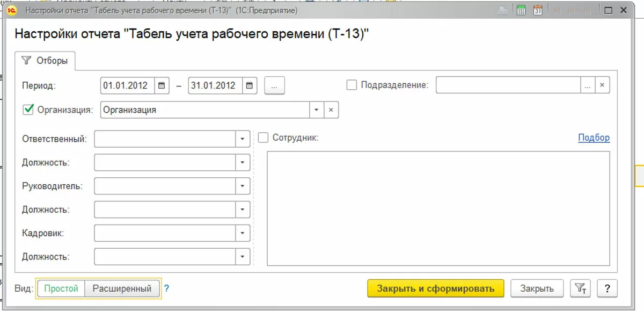
Task: Tick the Сотрудник checkbox
Action: click(263, 138)
